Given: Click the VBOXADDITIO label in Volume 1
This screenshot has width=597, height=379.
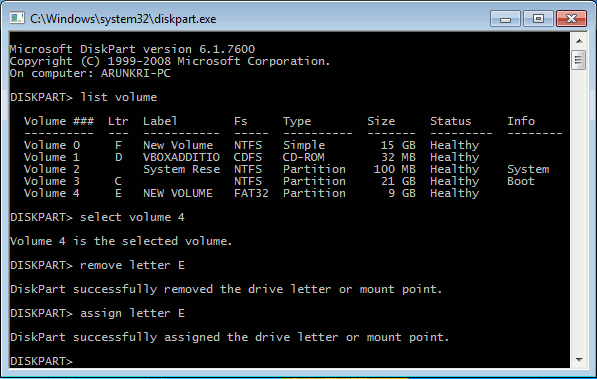Looking at the screenshot, I should [181, 157].
